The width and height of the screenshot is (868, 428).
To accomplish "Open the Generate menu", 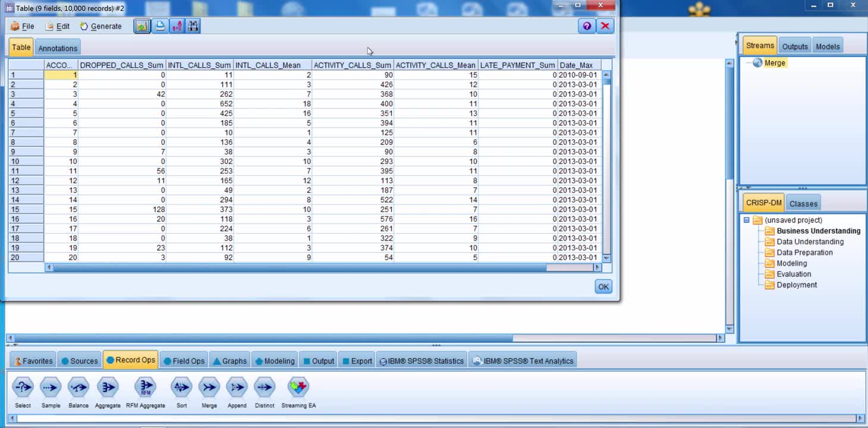I will click(x=101, y=26).
